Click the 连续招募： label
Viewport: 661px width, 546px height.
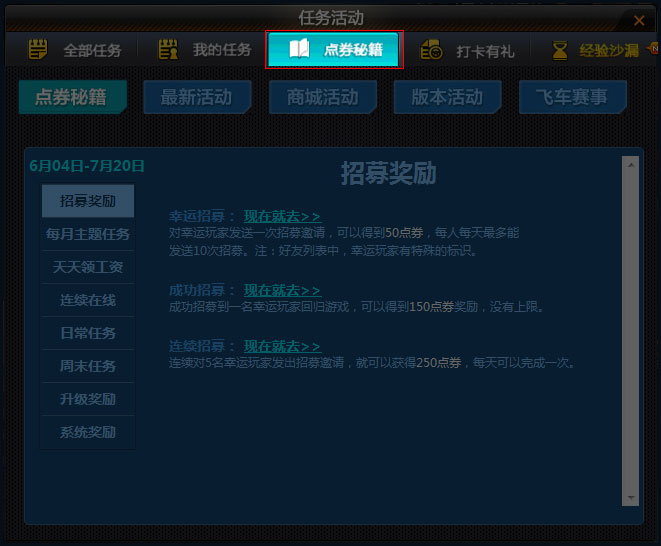click(202, 346)
